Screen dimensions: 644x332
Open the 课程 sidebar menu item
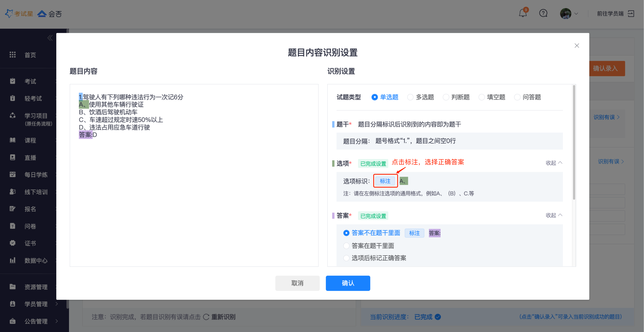[x=30, y=140]
